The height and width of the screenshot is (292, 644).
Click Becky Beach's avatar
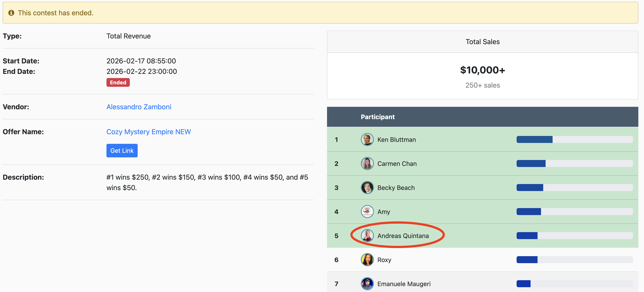(367, 188)
